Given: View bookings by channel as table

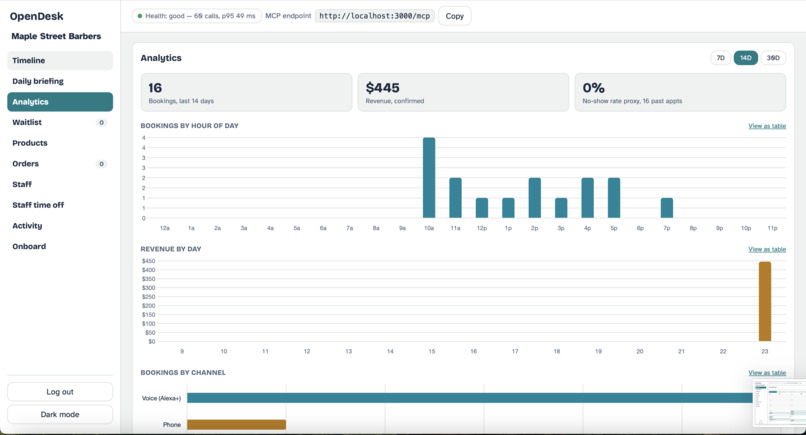Looking at the screenshot, I should point(767,373).
